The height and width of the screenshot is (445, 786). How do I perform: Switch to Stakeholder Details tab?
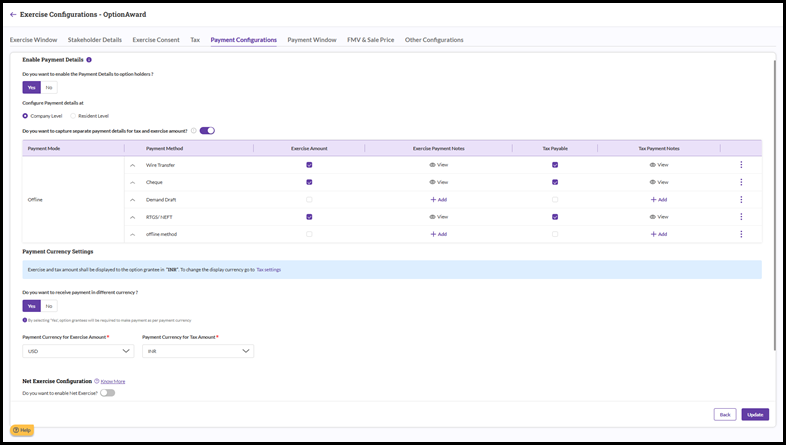[x=95, y=40]
